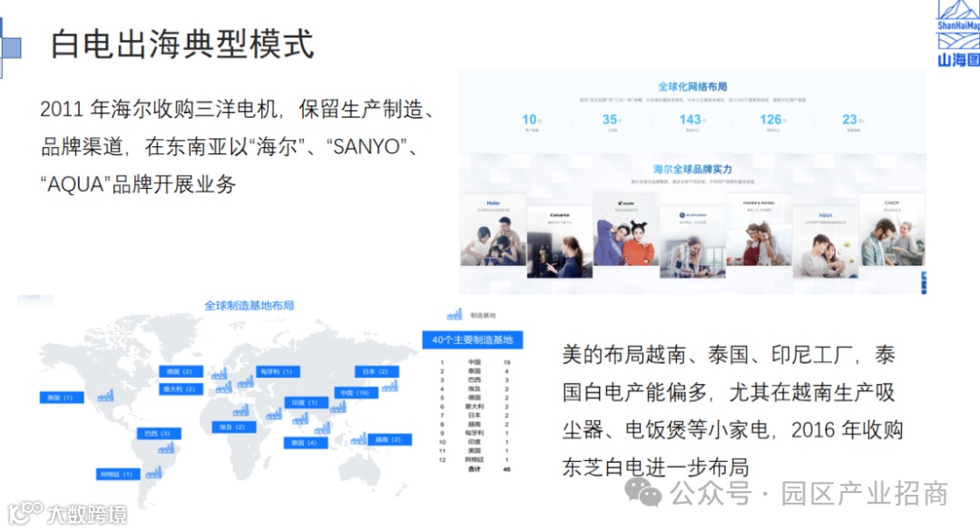Click table row 9 匈牙利 1
This screenshot has width=980, height=532.
(475, 433)
